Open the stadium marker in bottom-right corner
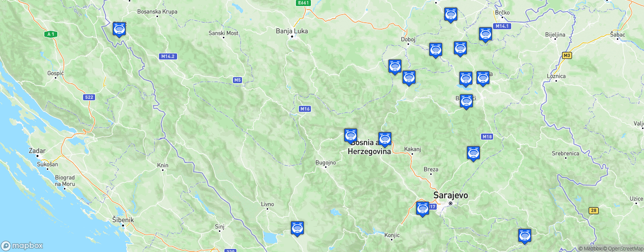 coord(525,236)
